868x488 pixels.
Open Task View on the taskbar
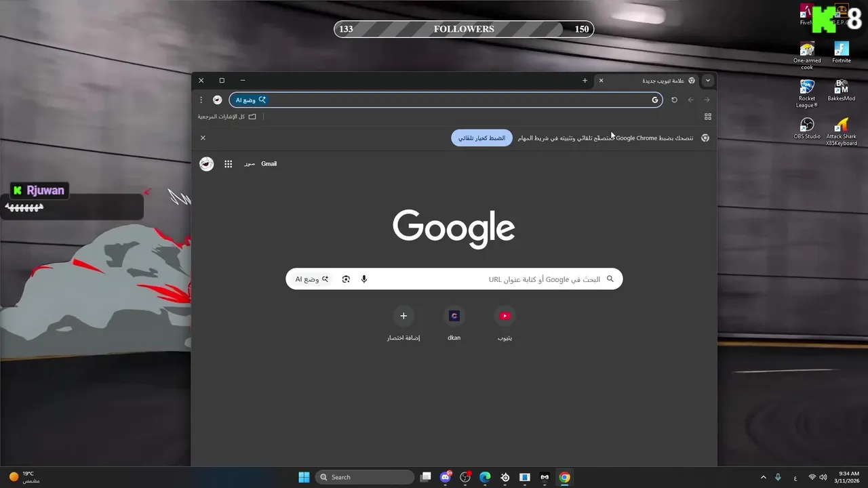(x=426, y=477)
